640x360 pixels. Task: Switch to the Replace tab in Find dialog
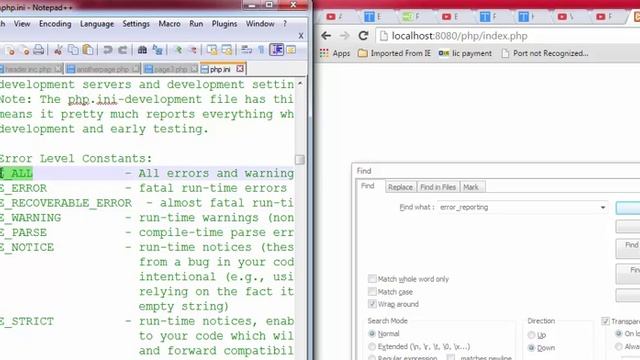click(x=400, y=187)
